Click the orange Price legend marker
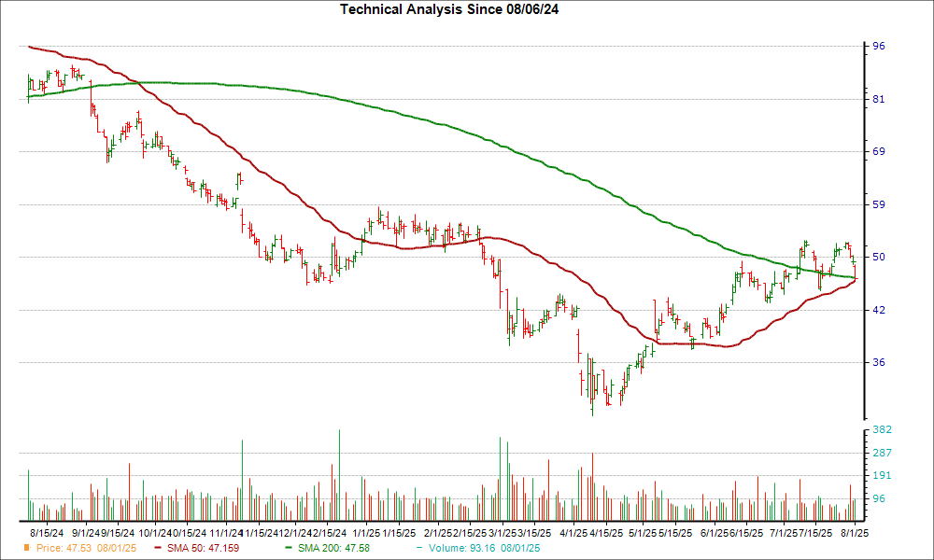934x560 pixels. coord(26,548)
